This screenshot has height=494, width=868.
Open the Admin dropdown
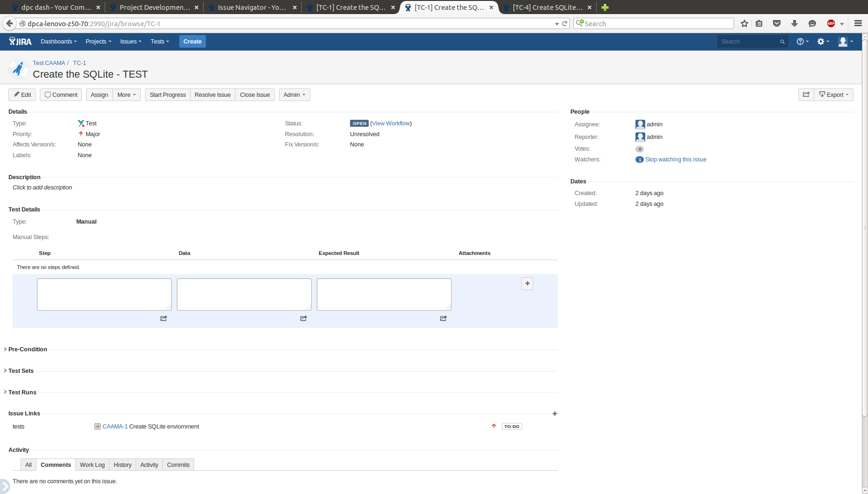point(294,94)
